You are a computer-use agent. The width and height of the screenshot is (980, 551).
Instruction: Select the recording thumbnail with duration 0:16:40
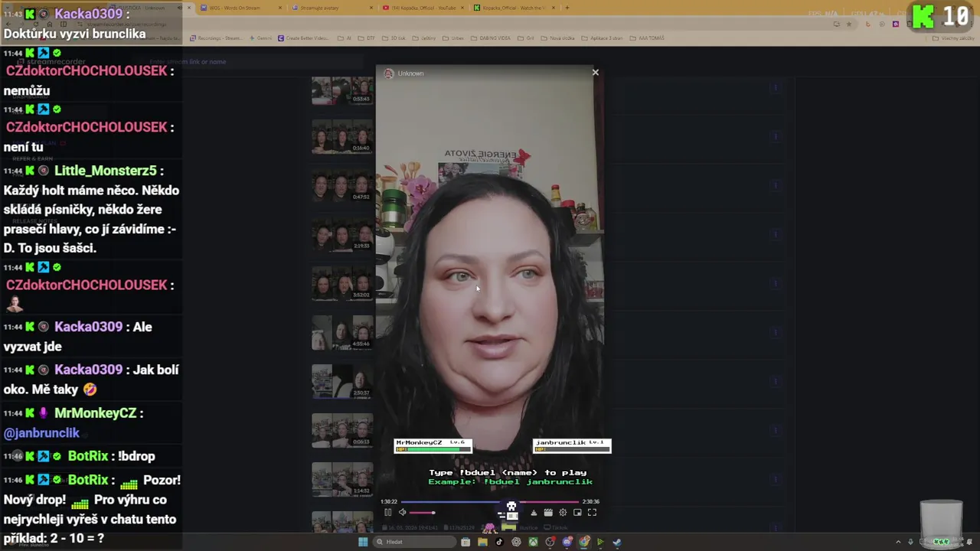(342, 138)
